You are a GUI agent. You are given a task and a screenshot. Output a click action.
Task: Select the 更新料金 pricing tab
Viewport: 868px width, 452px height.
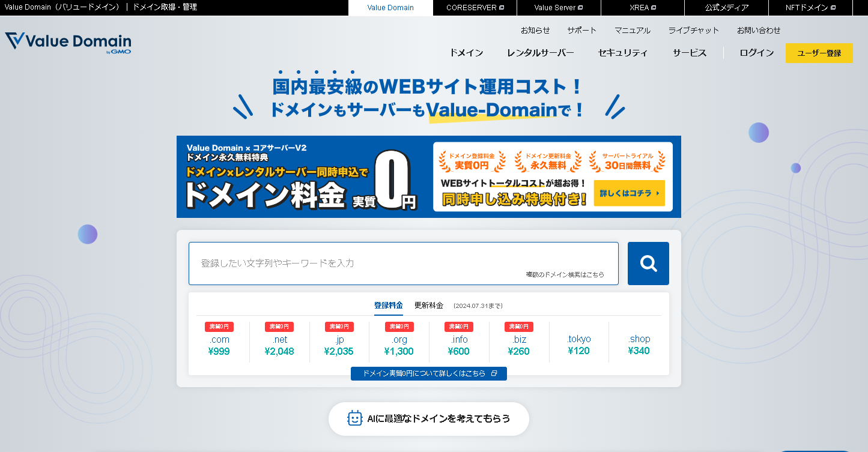point(429,306)
